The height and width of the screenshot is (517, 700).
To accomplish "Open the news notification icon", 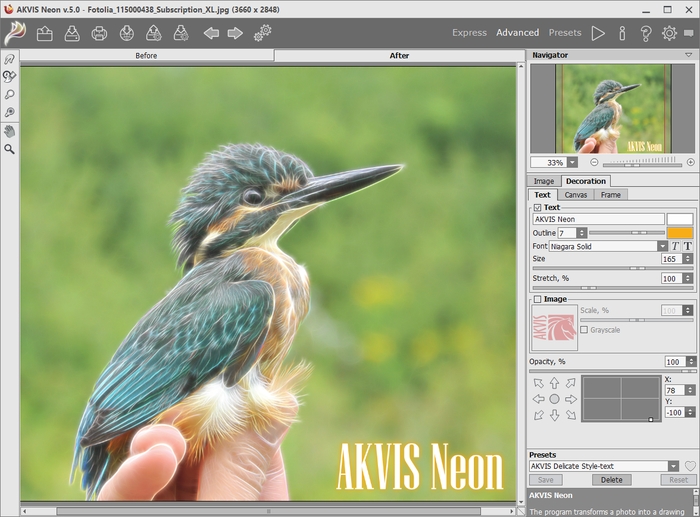I will (689, 33).
